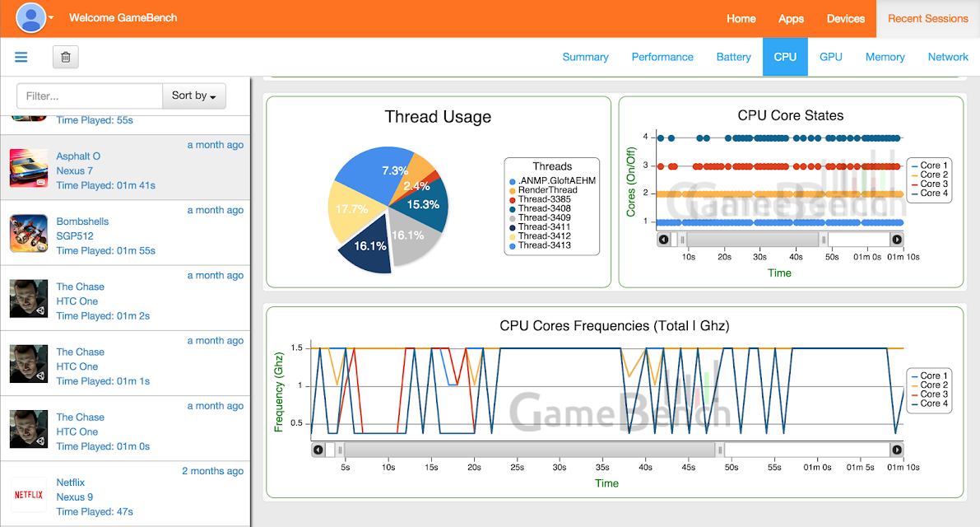Viewport: 980px width, 527px height.
Task: Click the 2 months ago timestamp
Action: (212, 471)
